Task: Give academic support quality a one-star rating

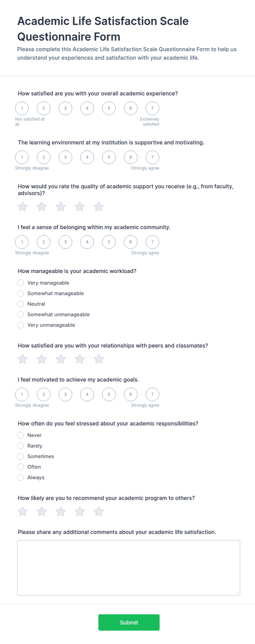Action: click(x=22, y=207)
